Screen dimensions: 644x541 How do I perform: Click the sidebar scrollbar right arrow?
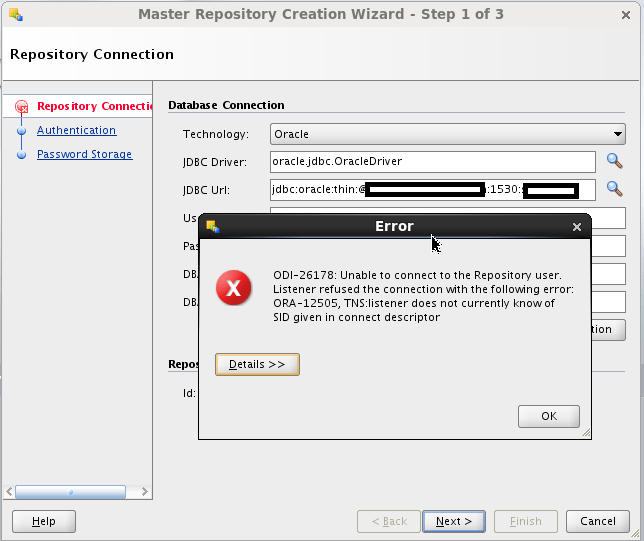[145, 491]
